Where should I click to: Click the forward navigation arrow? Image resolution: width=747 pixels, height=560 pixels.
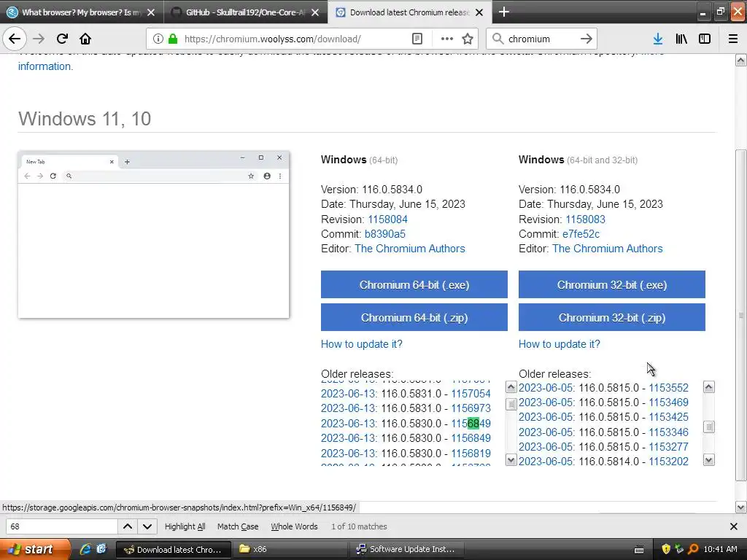click(x=39, y=39)
